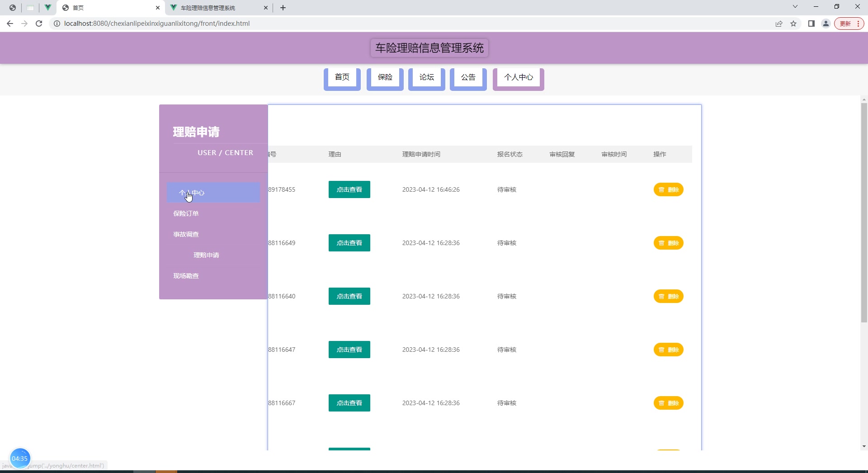This screenshot has width=868, height=473.
Task: Reload the current page
Action: 39,24
